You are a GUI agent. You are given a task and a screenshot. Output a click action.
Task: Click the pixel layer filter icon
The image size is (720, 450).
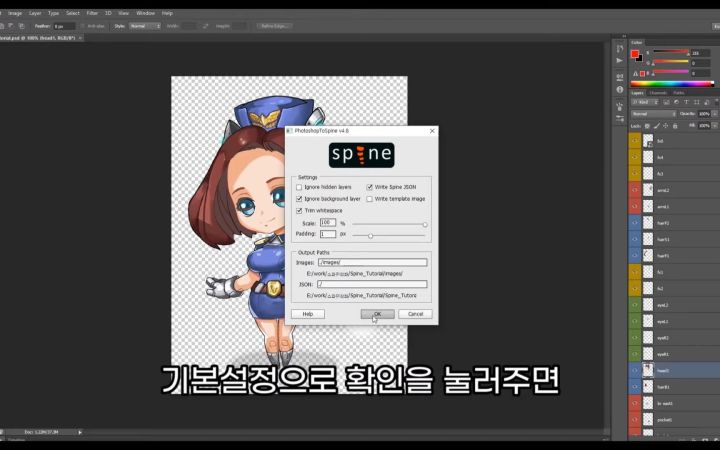click(x=666, y=102)
